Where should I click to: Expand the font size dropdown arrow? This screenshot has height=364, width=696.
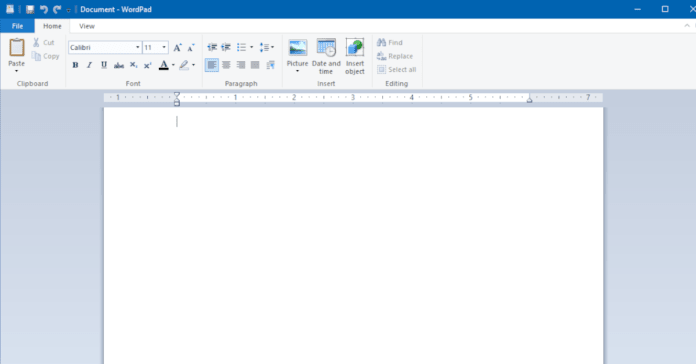point(164,47)
